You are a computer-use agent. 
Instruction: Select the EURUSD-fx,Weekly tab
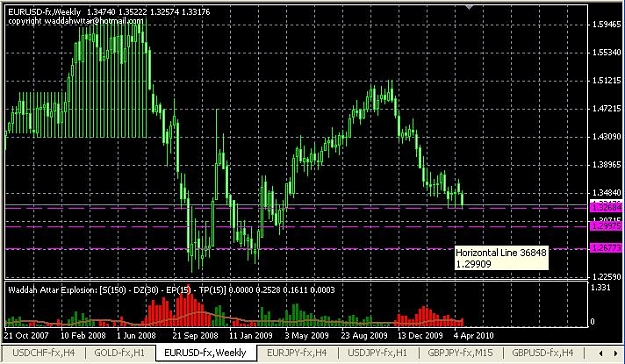click(x=206, y=353)
